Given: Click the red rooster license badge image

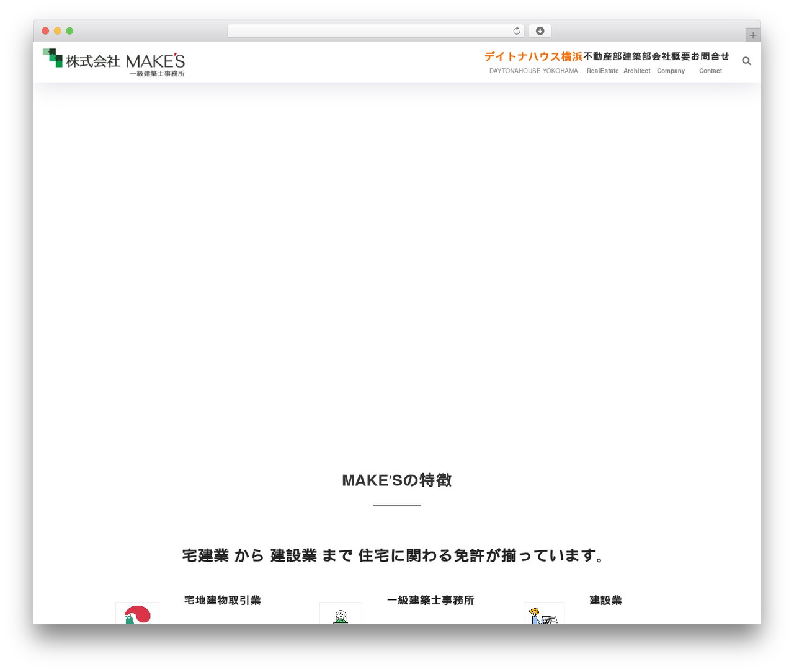Looking at the screenshot, I should (137, 614).
